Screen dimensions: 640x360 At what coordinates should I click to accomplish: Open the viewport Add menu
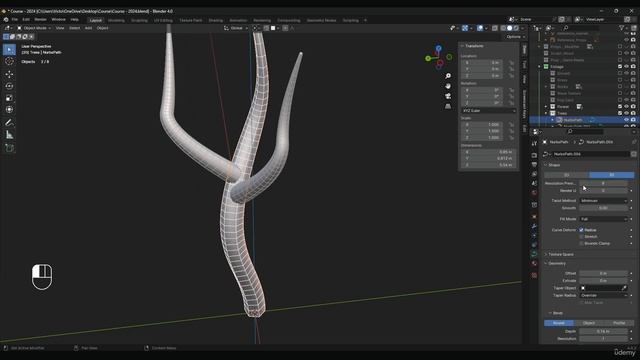pyautogui.click(x=89, y=28)
